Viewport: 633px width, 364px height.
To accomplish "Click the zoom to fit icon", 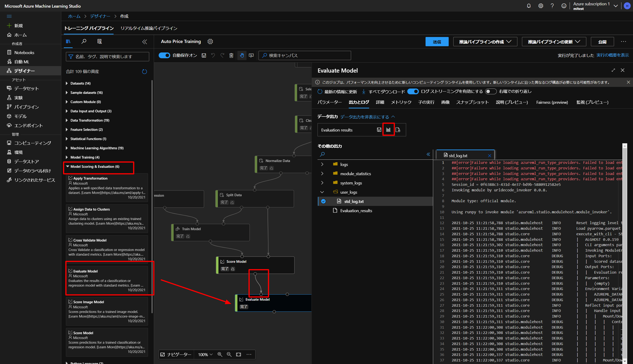I will pyautogui.click(x=239, y=355).
